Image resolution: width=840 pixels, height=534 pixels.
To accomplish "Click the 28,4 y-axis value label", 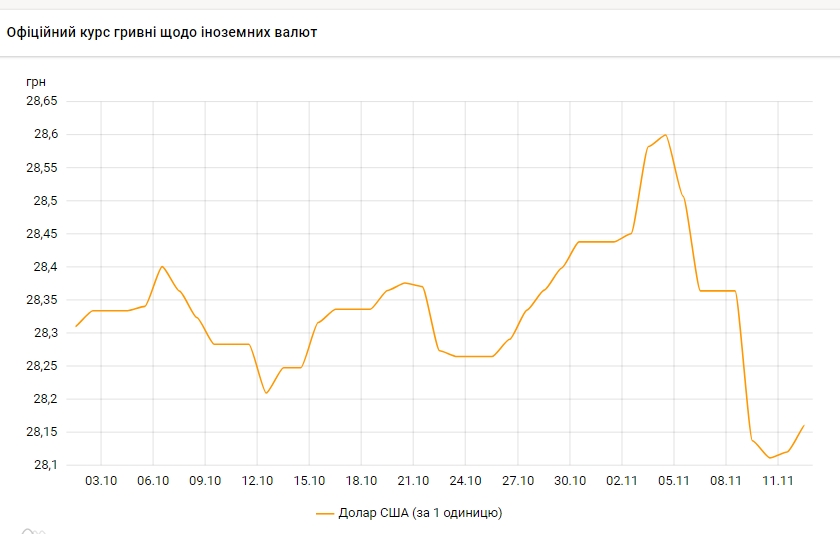I will coord(46,267).
